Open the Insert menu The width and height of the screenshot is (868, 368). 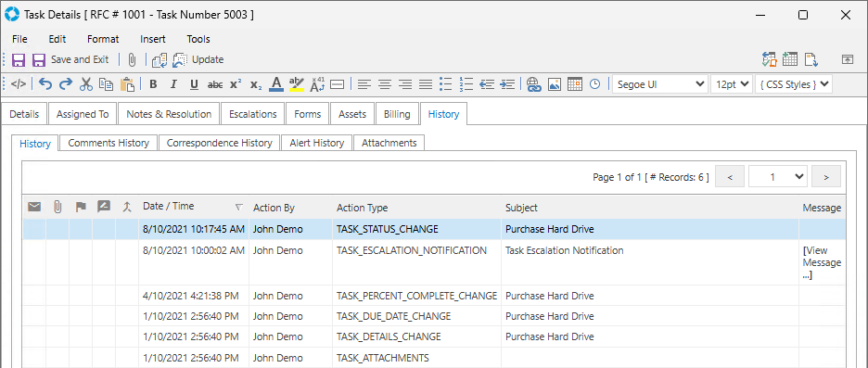153,39
